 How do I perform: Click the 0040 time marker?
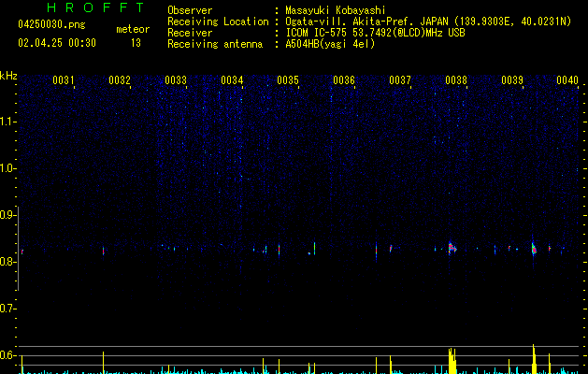[x=567, y=80]
